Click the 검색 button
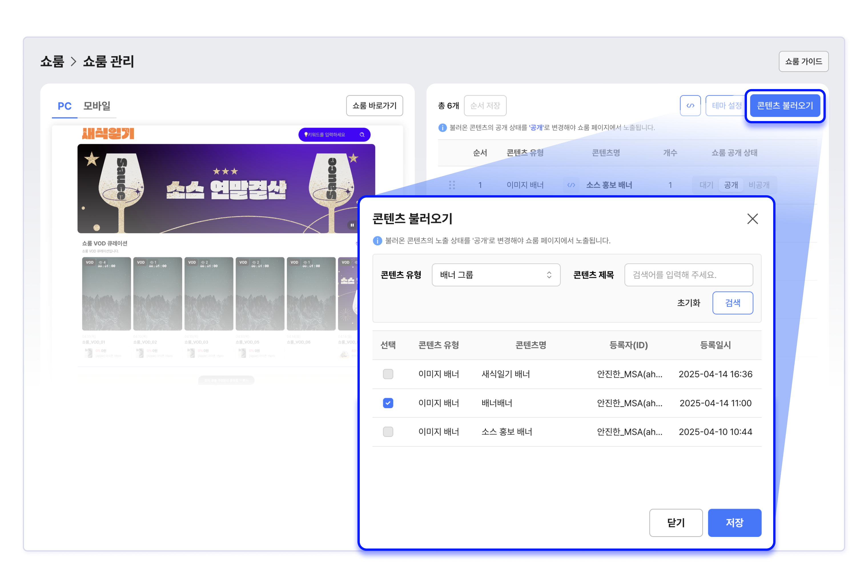 (x=732, y=303)
